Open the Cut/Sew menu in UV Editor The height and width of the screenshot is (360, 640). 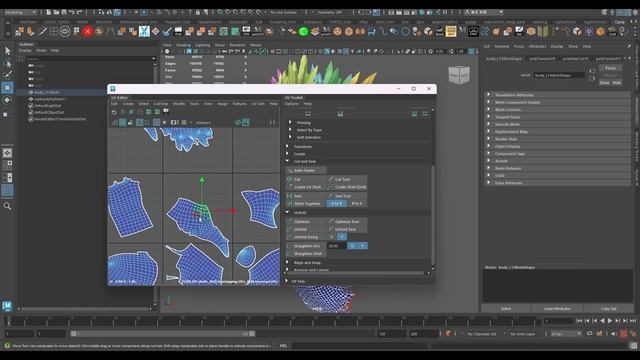[161, 104]
